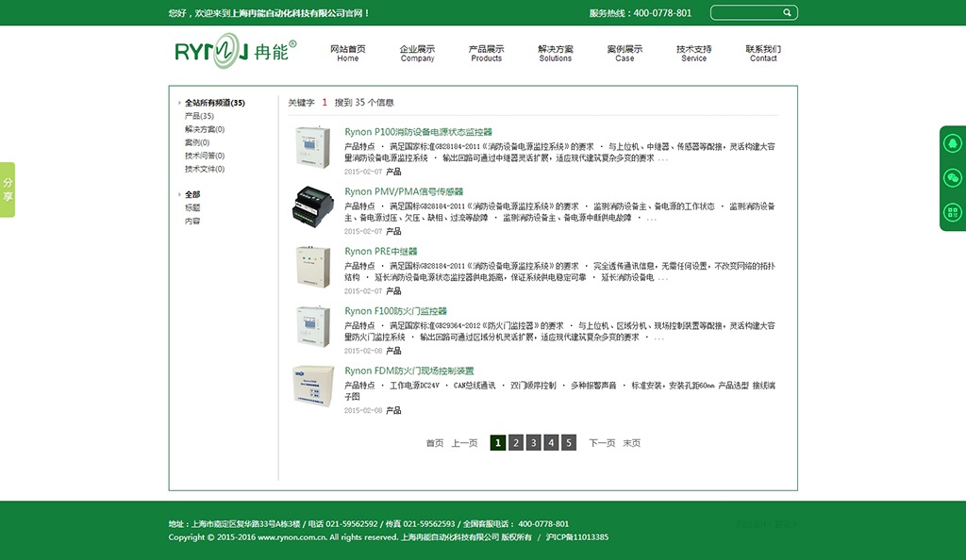Click 下一页 next page

click(602, 443)
